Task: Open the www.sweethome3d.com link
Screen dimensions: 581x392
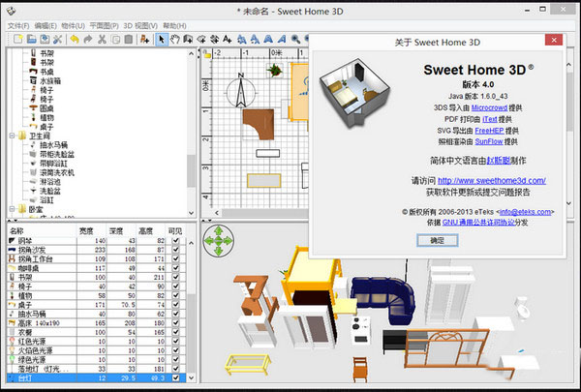Action: pyautogui.click(x=492, y=181)
